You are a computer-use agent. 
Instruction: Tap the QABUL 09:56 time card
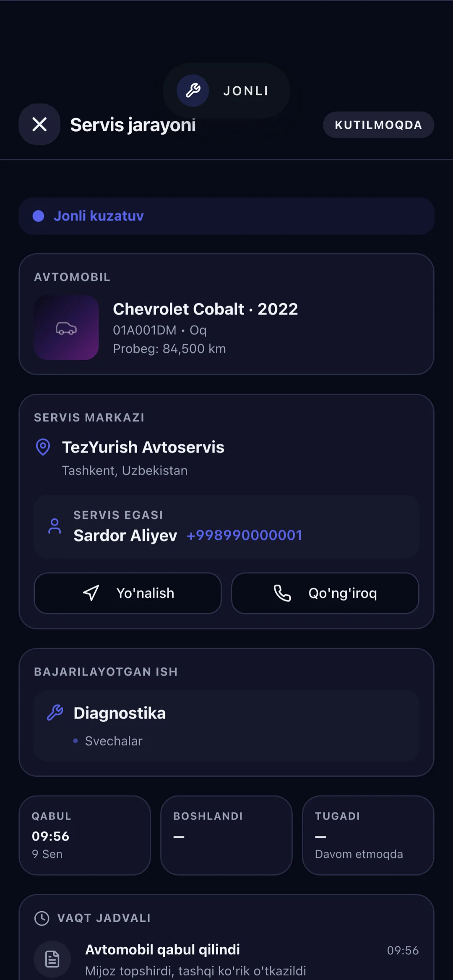[85, 835]
